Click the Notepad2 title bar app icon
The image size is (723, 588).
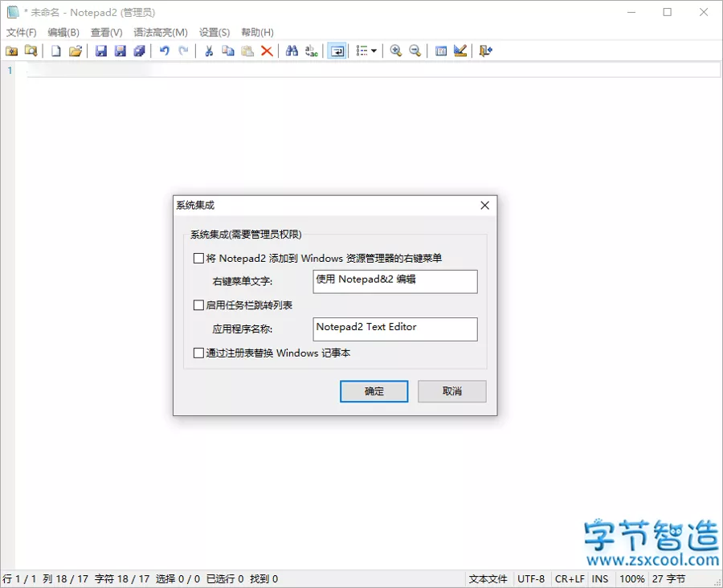pos(13,12)
